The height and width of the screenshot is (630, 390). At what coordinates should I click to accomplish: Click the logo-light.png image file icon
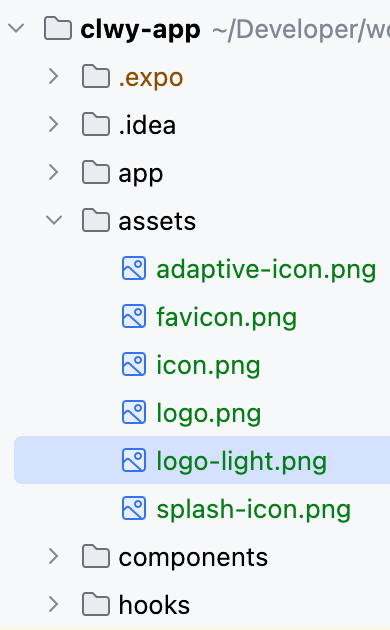click(134, 460)
